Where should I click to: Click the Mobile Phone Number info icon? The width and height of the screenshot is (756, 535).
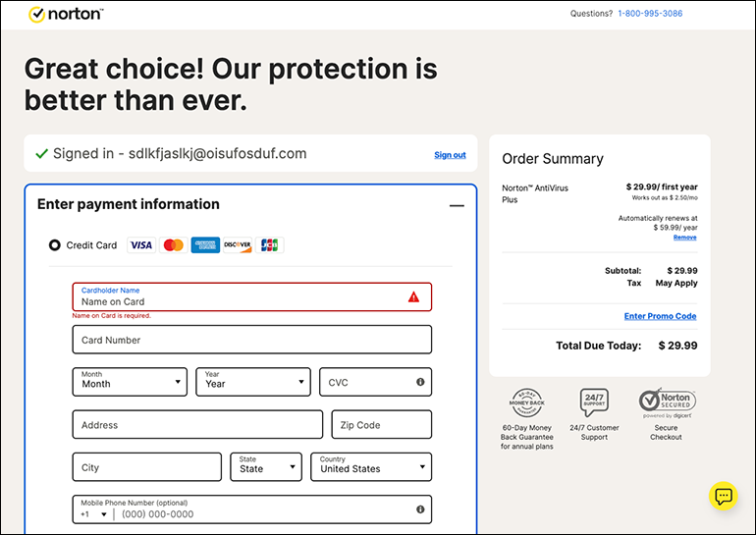tap(420, 508)
